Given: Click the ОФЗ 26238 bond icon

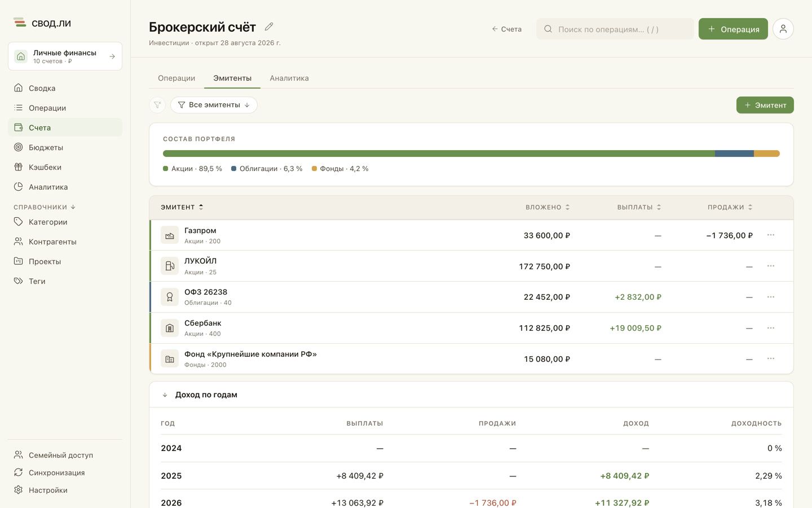Looking at the screenshot, I should coord(170,297).
